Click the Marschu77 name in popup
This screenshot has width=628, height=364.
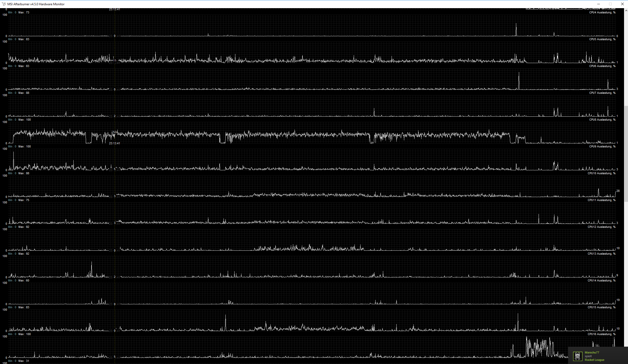(592, 352)
